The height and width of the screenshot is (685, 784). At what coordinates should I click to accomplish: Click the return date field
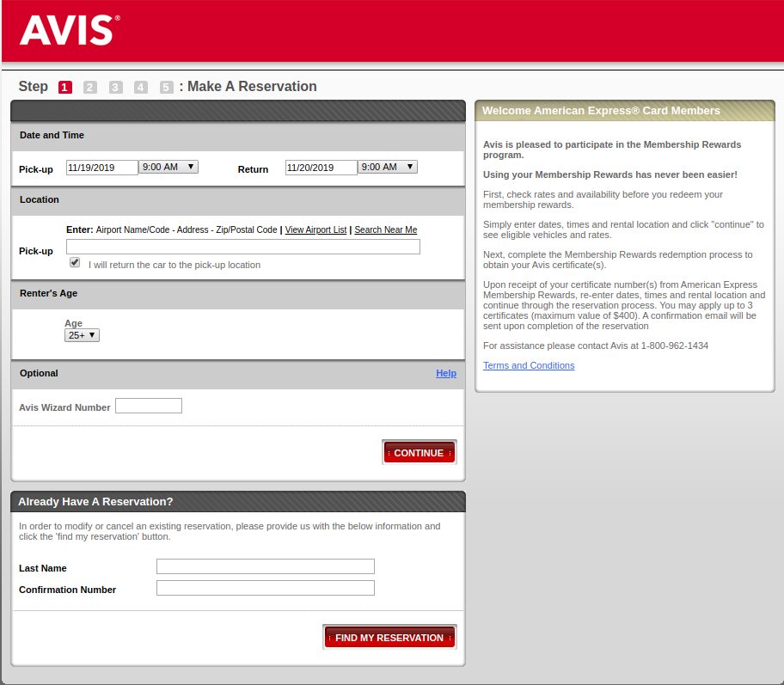coord(321,168)
